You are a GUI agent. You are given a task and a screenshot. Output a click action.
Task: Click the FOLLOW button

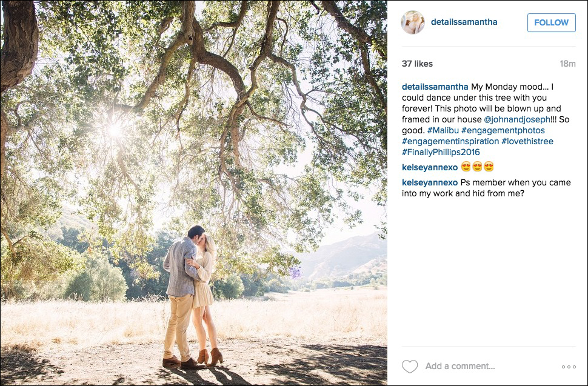[x=551, y=22]
